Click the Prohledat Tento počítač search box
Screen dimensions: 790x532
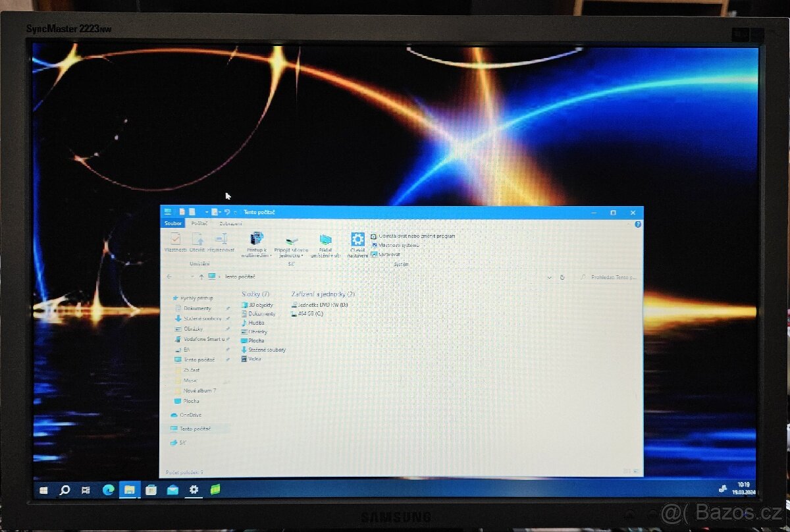tap(612, 277)
